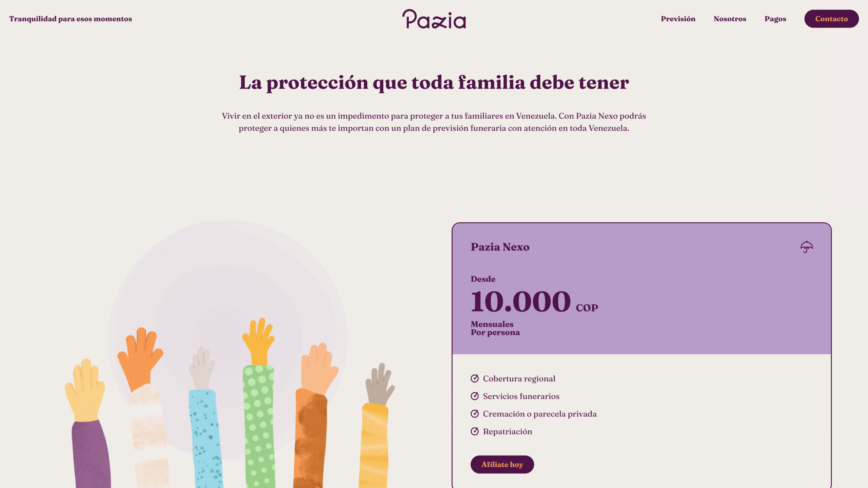Screen dimensions: 868x488
Task: Click the purple sleeve arm illustration
Action: click(x=91, y=454)
